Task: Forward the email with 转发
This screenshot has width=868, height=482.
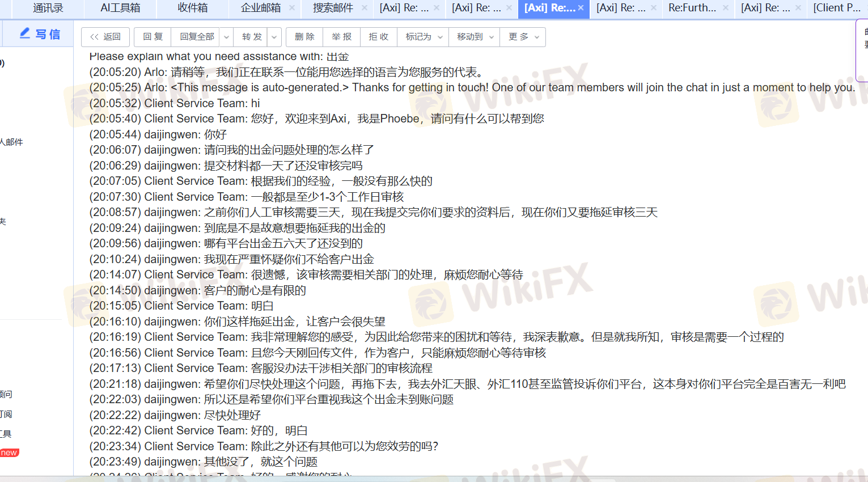Action: [252, 37]
